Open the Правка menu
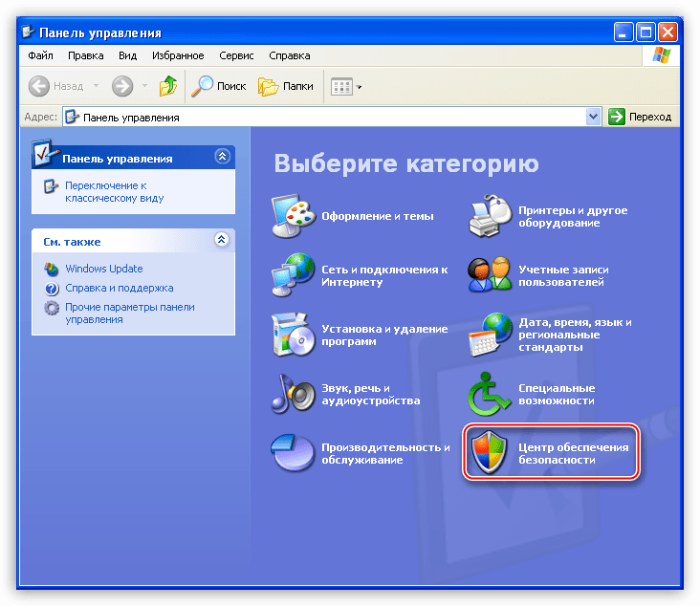Screen dimensions: 700x606 [x=86, y=55]
